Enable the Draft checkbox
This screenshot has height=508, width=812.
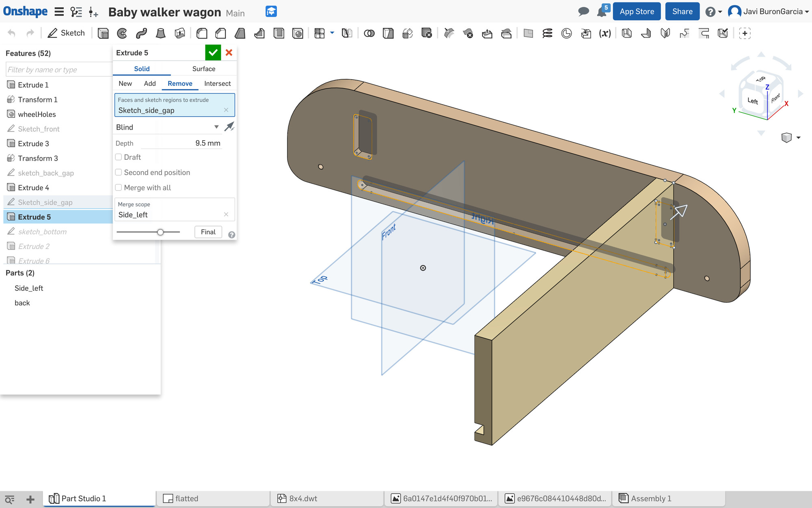[119, 157]
